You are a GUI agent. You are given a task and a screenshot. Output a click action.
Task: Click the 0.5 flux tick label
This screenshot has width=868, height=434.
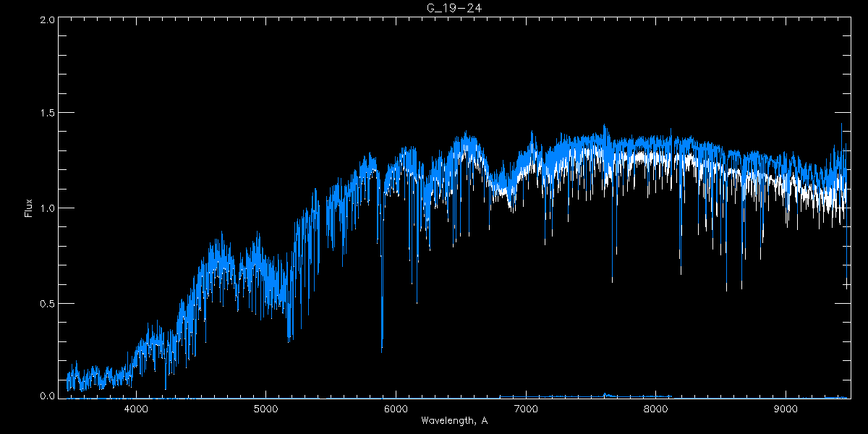tap(48, 303)
